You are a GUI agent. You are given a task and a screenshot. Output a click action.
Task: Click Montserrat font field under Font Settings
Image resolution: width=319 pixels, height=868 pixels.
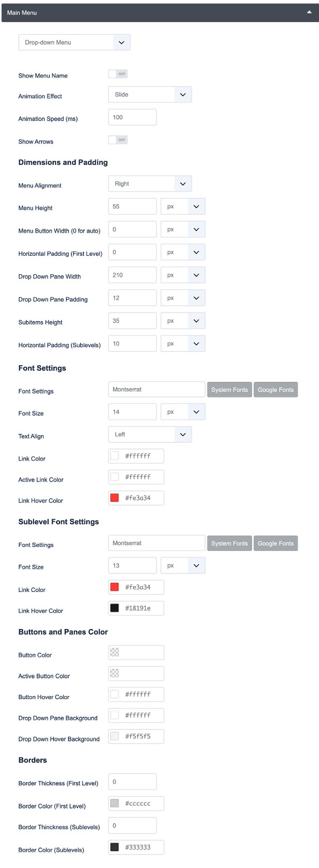point(157,389)
